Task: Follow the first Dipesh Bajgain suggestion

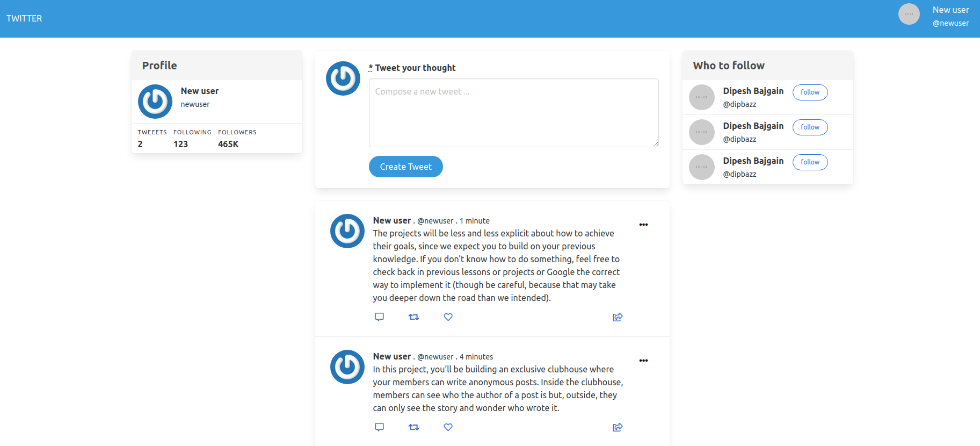Action: tap(810, 92)
